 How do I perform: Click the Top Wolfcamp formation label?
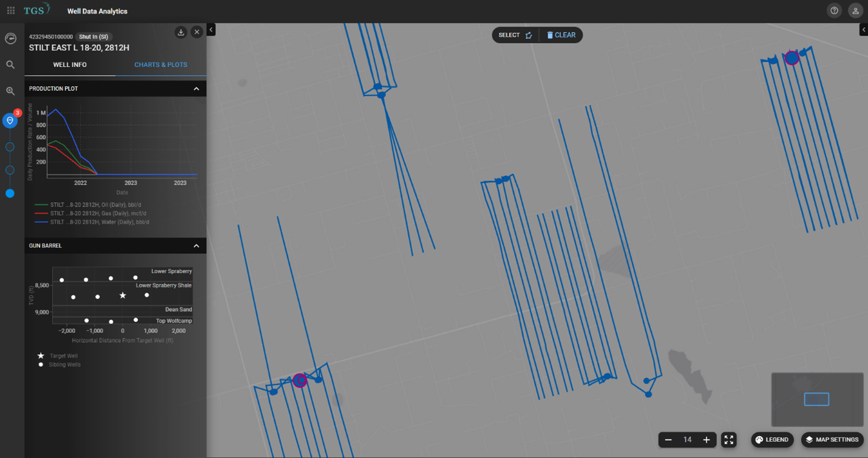pos(174,321)
